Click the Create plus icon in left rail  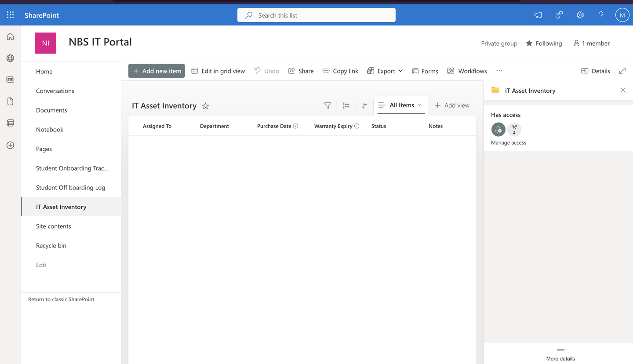coord(11,145)
